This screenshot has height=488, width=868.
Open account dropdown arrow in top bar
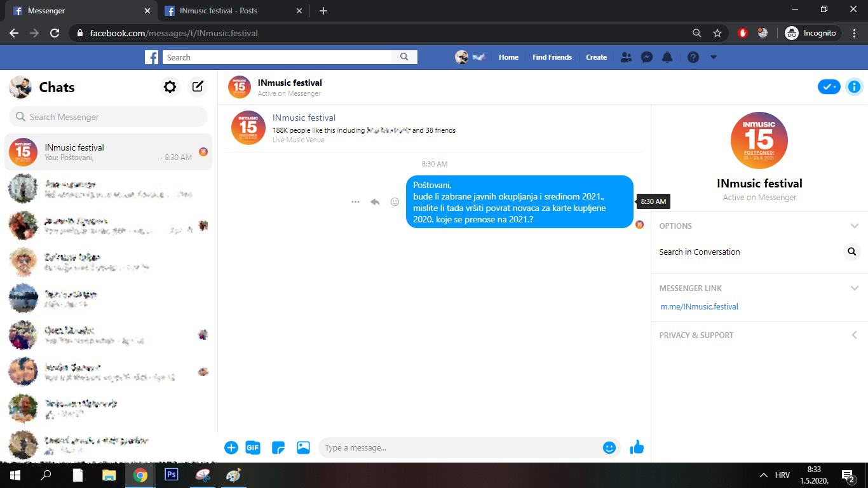pos(713,57)
